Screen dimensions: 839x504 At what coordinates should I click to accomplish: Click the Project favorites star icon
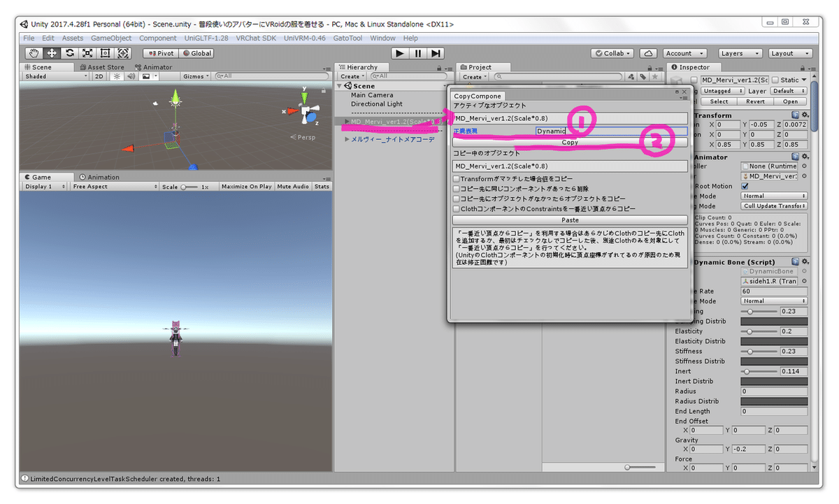tap(655, 76)
